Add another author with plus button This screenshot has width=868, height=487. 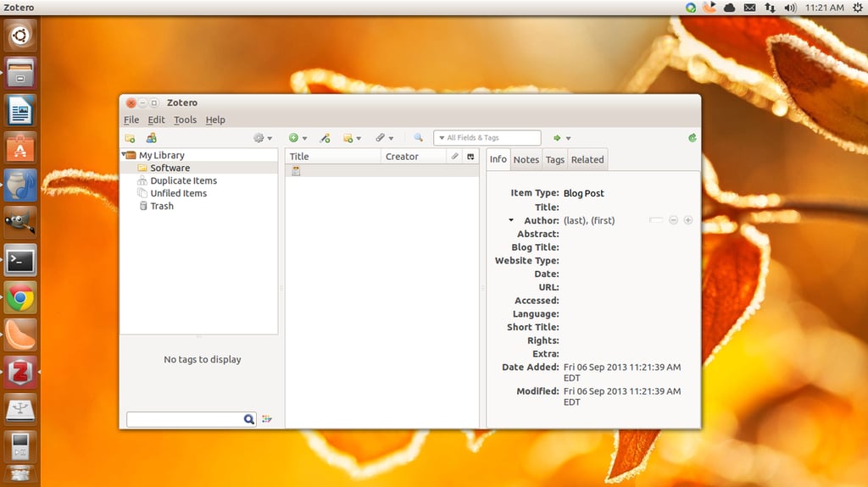pos(688,220)
